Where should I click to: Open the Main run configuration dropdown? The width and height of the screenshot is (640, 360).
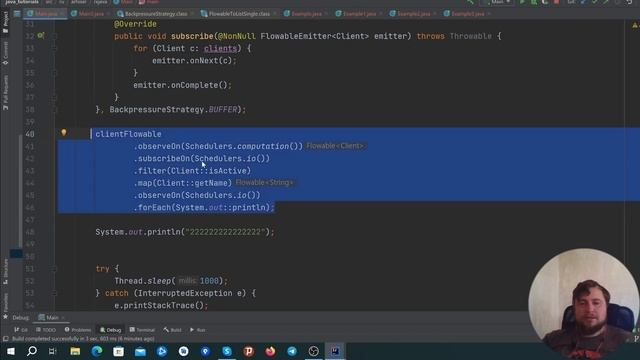[x=498, y=2]
